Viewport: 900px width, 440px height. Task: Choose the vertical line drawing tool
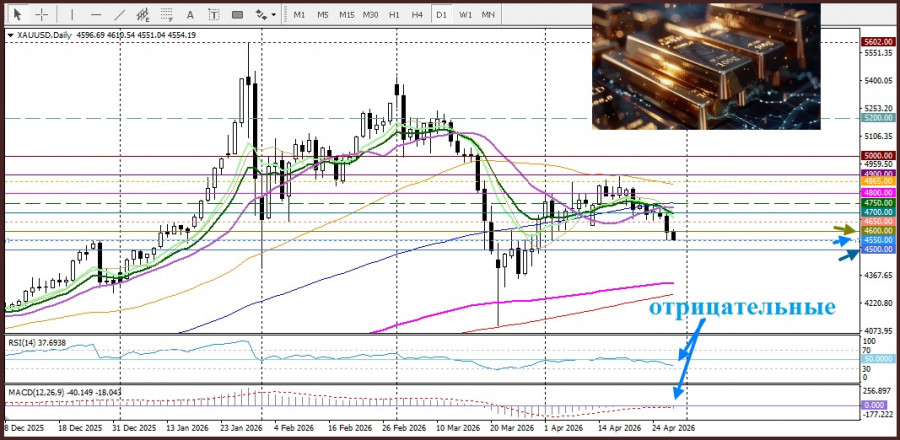[x=73, y=15]
